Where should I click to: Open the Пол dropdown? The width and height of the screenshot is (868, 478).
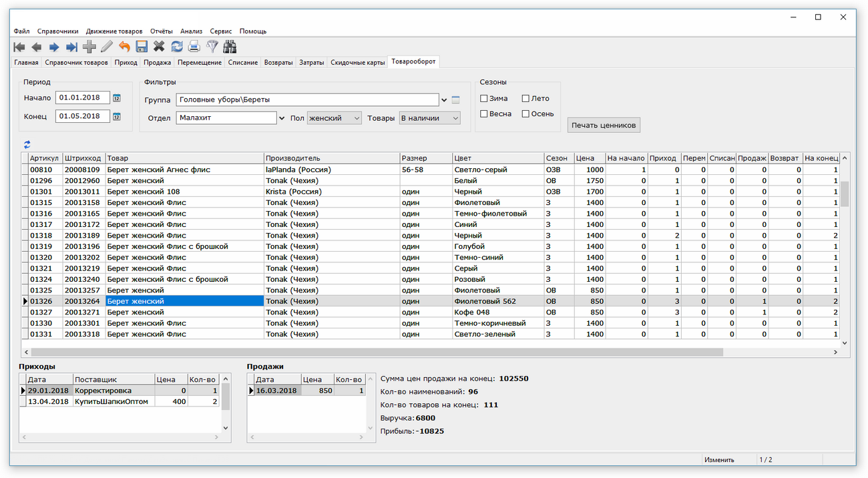pos(334,118)
